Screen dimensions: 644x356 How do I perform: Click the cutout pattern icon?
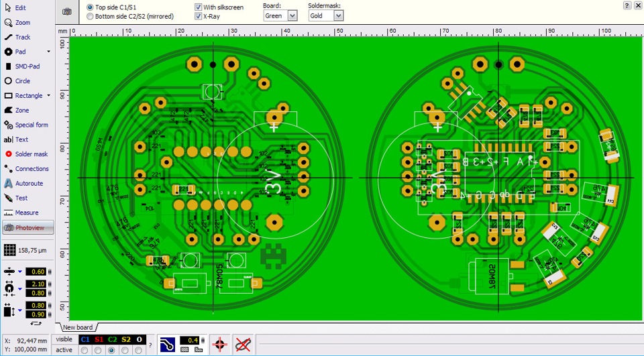tap(199, 349)
